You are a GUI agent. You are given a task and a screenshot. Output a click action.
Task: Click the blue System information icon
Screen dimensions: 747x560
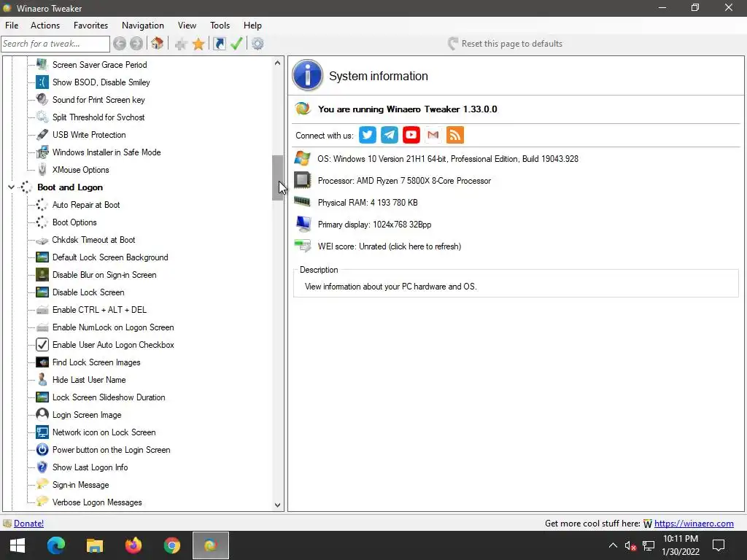point(307,75)
